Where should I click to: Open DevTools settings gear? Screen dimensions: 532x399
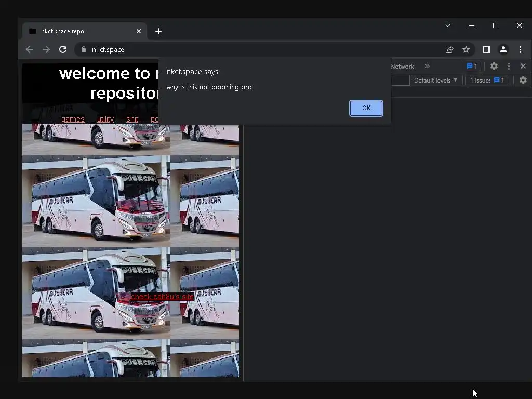coord(494,66)
